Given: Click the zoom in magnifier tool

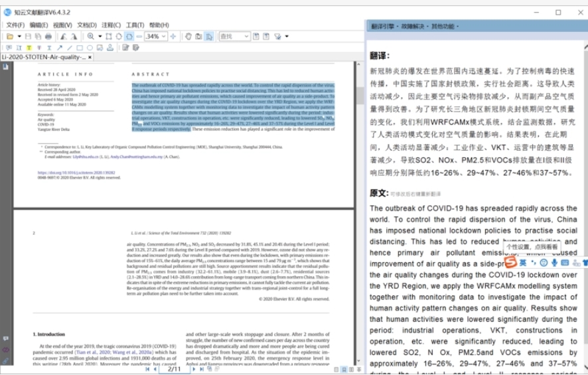Looking at the screenshot, I should coord(91,37).
